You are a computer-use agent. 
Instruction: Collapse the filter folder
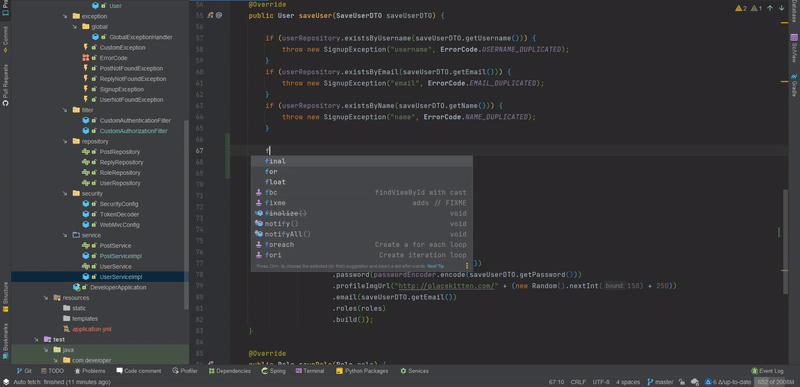(x=65, y=110)
